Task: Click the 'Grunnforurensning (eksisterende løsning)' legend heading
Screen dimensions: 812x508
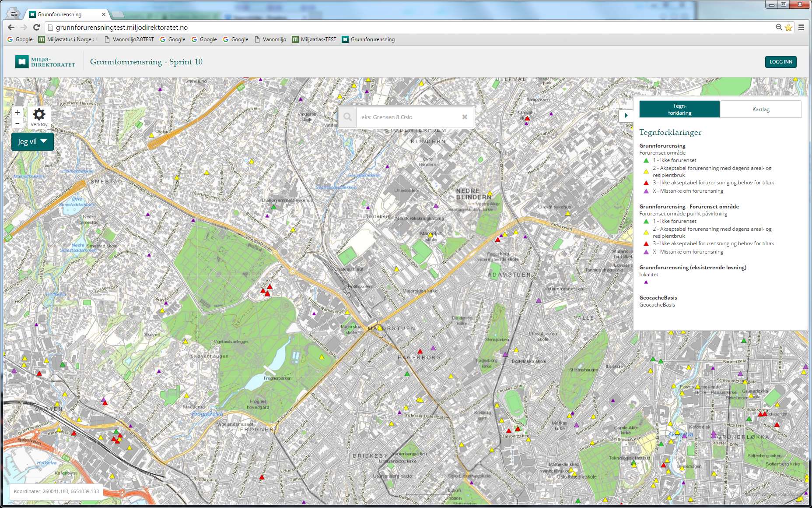Action: [x=693, y=267]
